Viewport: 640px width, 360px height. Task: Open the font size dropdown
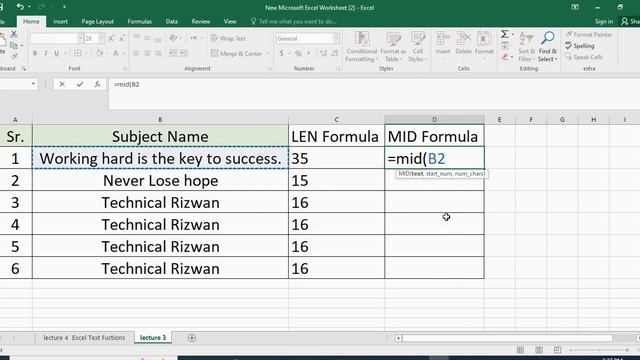[101, 38]
